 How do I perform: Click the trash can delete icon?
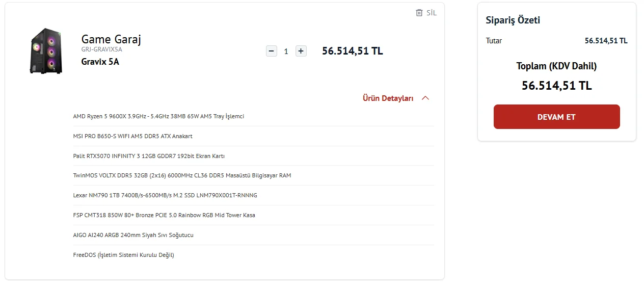click(419, 13)
